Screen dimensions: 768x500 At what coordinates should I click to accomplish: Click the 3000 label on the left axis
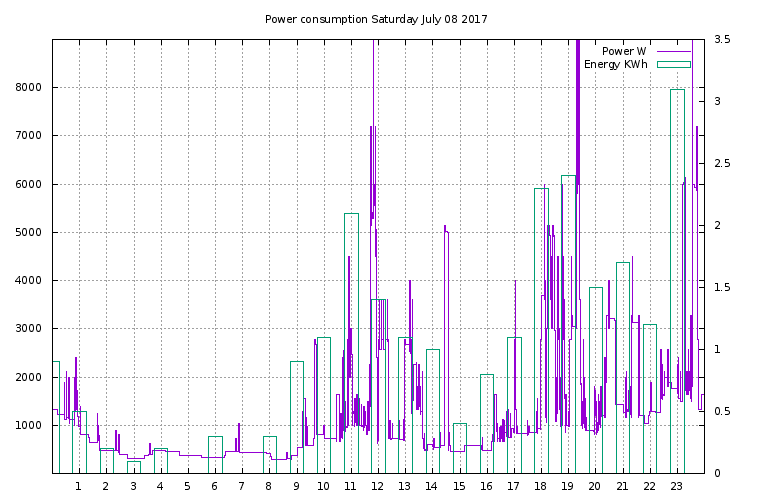(x=28, y=329)
